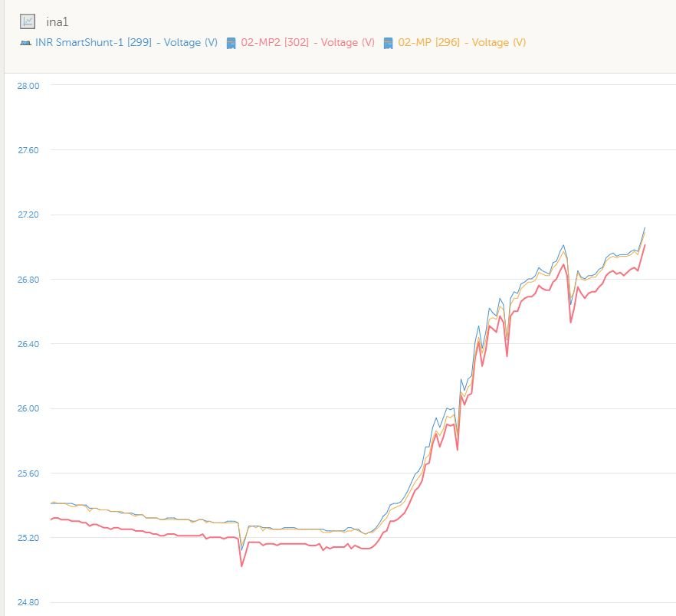Click the 25.60 y-axis label
This screenshot has width=676, height=616.
pyautogui.click(x=28, y=473)
